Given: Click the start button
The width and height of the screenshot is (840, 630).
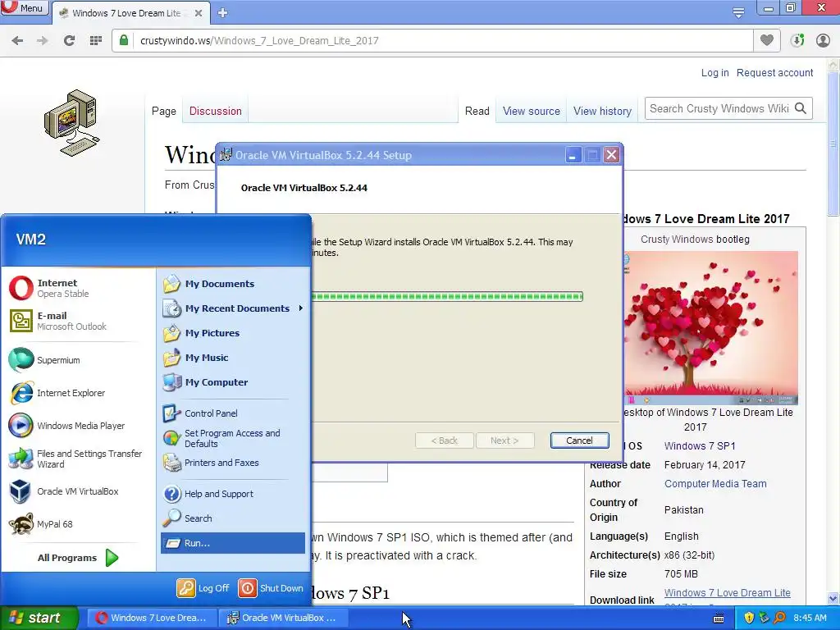Looking at the screenshot, I should 39,618.
